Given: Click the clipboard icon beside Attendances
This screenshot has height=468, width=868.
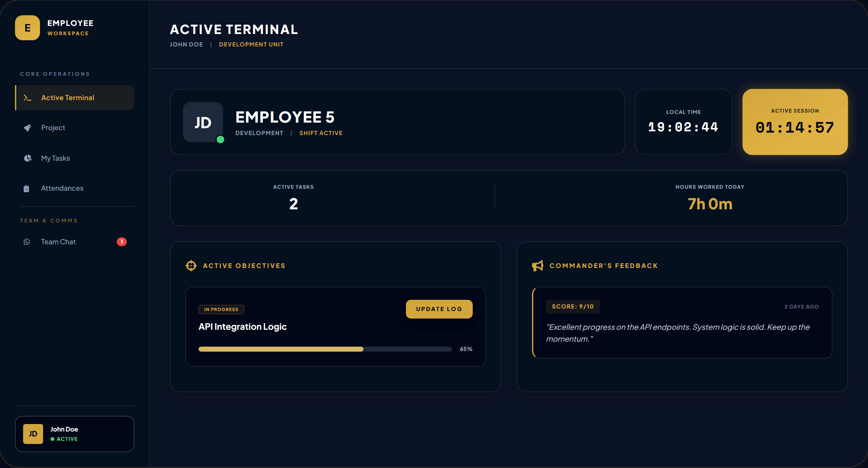Looking at the screenshot, I should click(27, 188).
